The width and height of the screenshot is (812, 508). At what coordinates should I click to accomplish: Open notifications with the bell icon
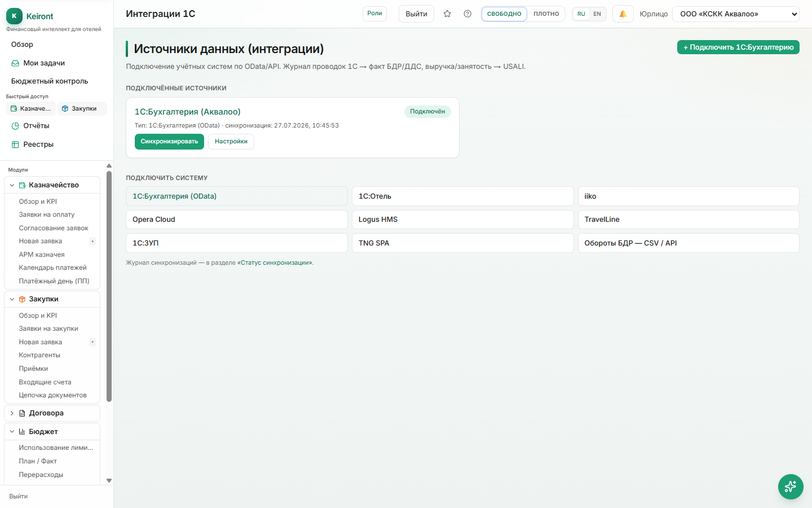[x=623, y=14]
